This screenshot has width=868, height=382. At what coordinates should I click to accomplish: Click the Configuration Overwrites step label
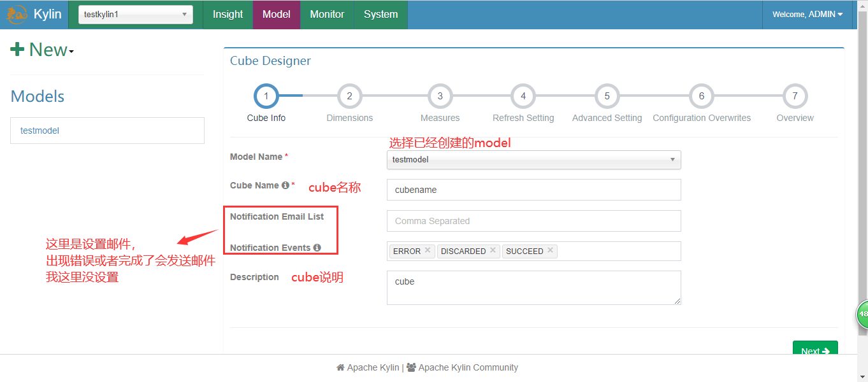[702, 118]
